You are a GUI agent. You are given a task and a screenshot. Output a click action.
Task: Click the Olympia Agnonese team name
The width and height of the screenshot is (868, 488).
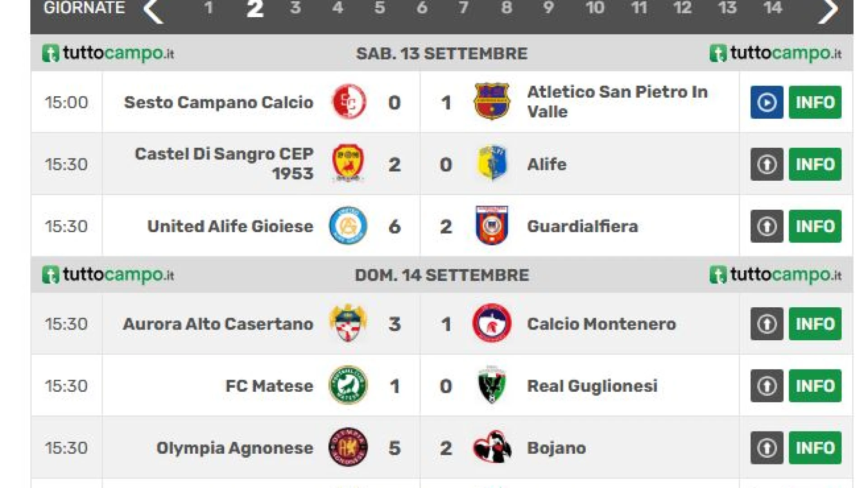pos(235,448)
